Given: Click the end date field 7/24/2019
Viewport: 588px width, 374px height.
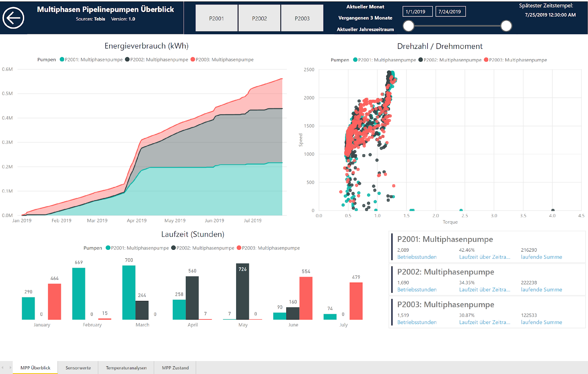Looking at the screenshot, I should coord(450,12).
